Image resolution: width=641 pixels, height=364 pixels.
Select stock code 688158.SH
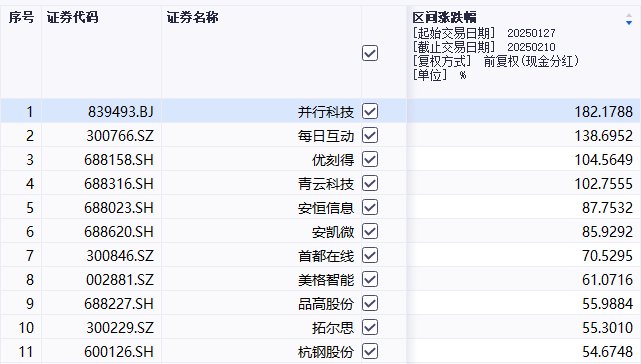pos(119,160)
